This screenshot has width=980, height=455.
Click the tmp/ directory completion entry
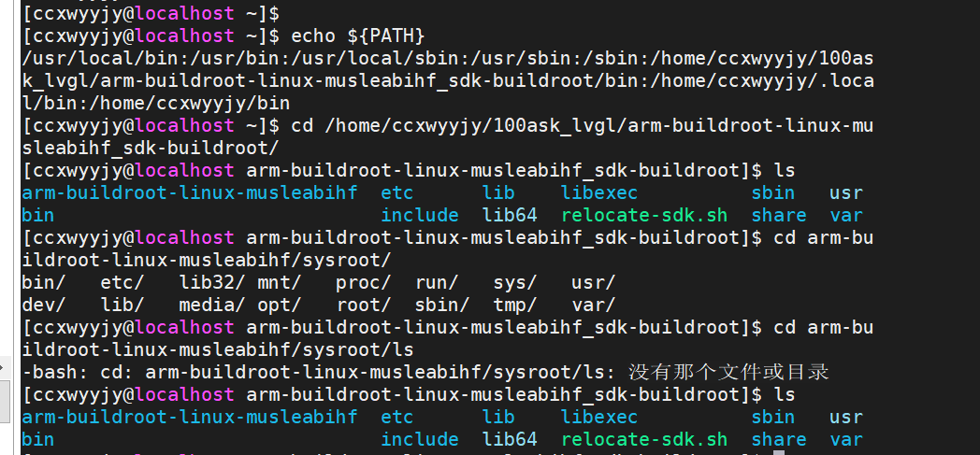coord(514,305)
